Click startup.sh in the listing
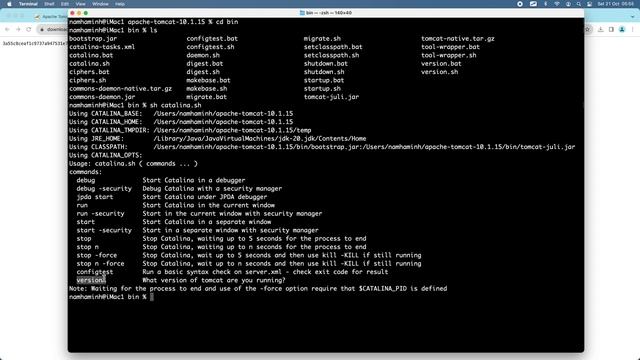Viewport: 640px width, 360px height. [x=322, y=89]
